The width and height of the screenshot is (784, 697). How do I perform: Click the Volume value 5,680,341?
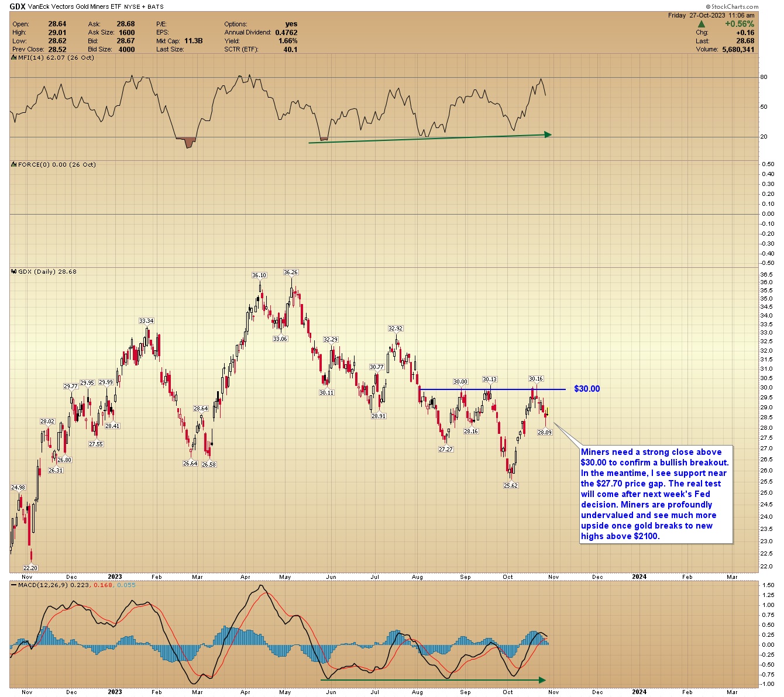(x=738, y=50)
